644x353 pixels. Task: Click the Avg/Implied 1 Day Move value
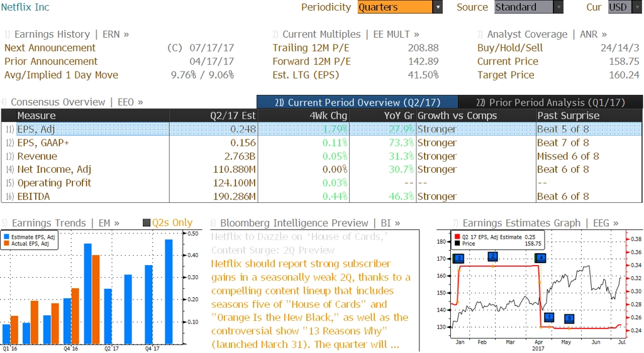pyautogui.click(x=203, y=75)
